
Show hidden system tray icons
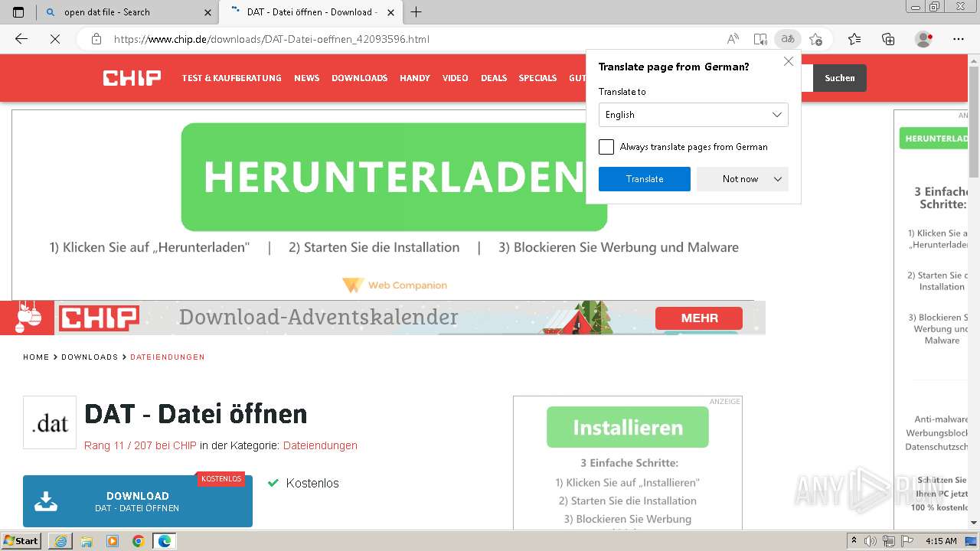coord(854,541)
